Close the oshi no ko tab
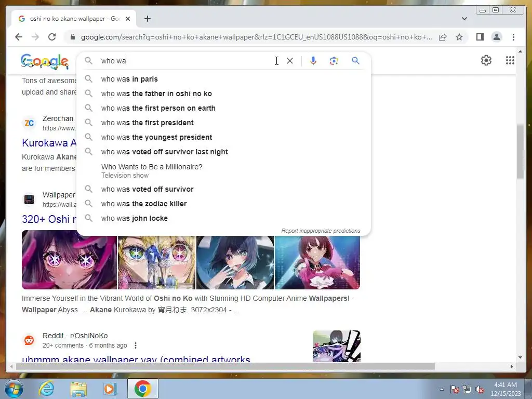 tap(128, 19)
